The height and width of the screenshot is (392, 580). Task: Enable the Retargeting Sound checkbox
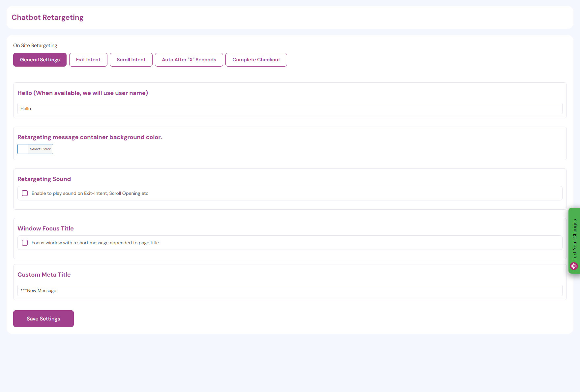25,193
